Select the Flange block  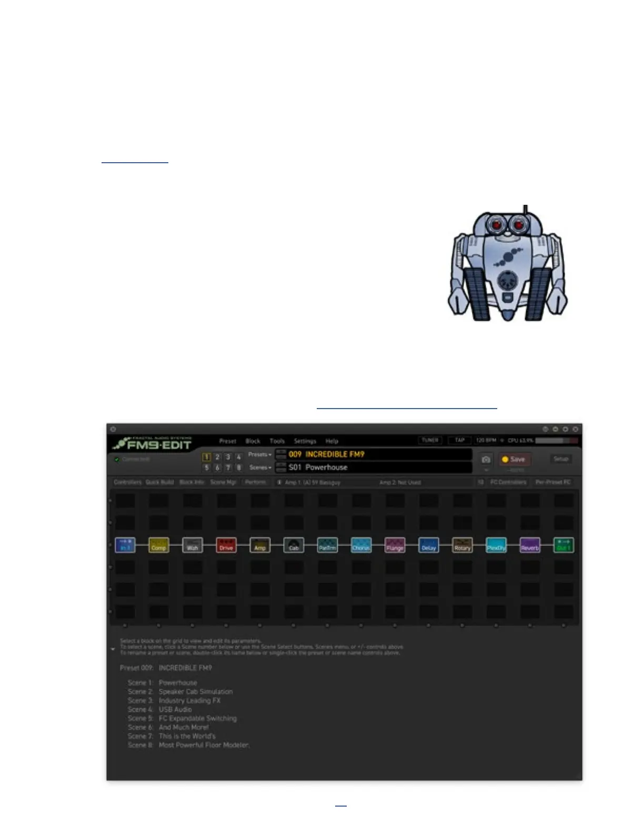pyautogui.click(x=395, y=545)
